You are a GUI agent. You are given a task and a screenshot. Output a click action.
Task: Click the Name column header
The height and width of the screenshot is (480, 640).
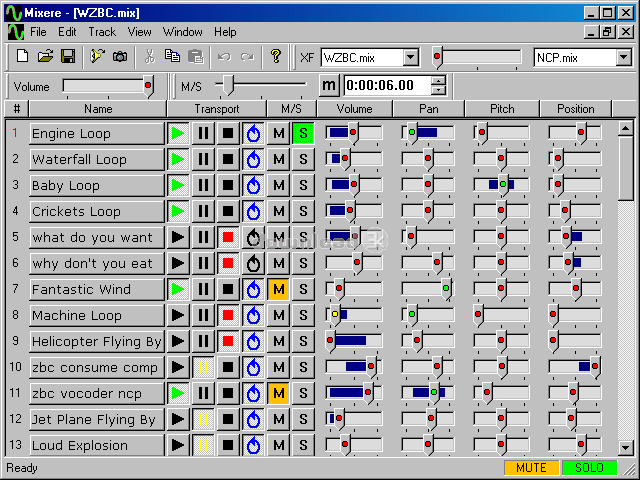click(x=98, y=109)
